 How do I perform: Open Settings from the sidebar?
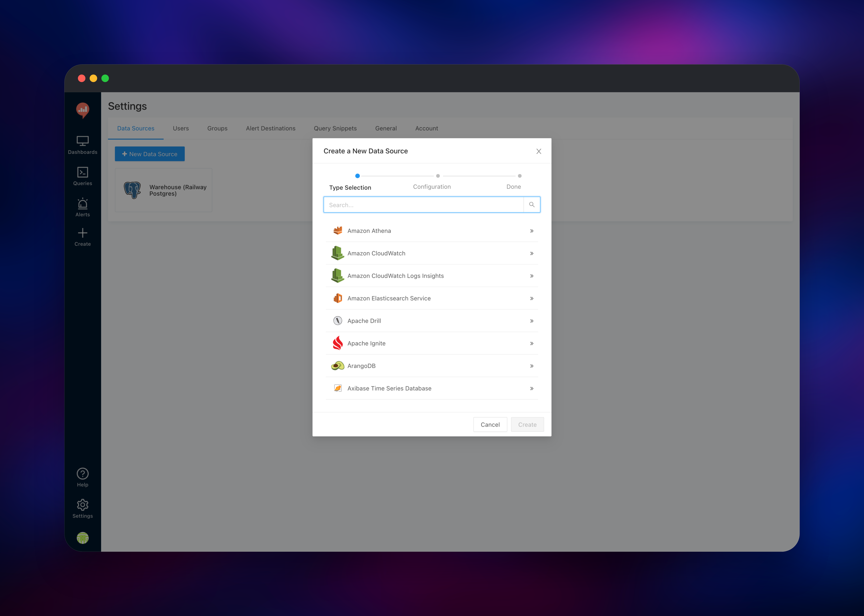tap(83, 509)
